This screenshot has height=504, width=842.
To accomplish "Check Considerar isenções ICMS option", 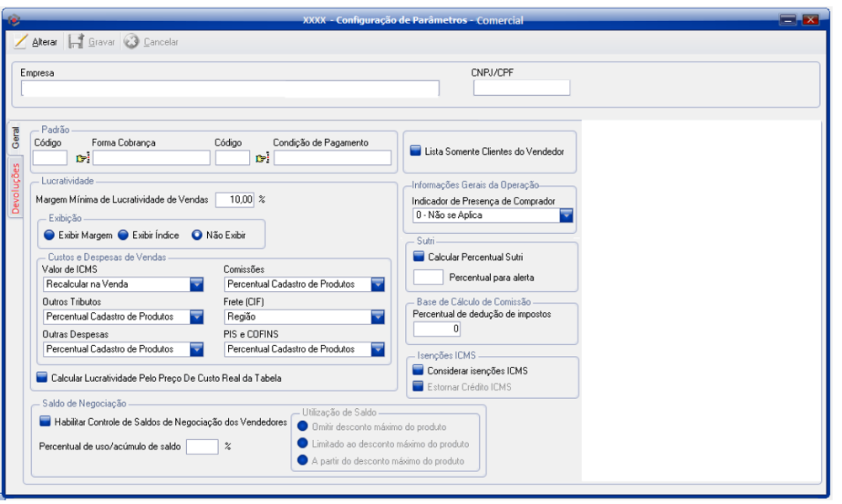I will tap(416, 369).
